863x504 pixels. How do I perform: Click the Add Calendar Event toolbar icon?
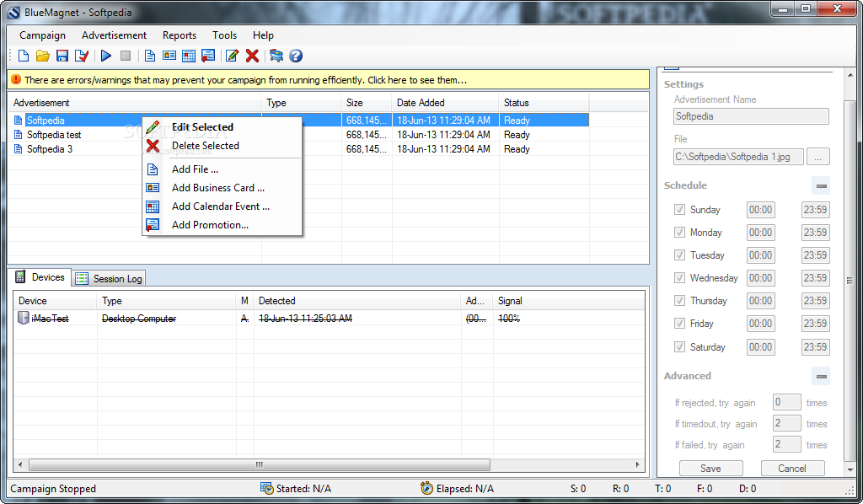pos(189,56)
